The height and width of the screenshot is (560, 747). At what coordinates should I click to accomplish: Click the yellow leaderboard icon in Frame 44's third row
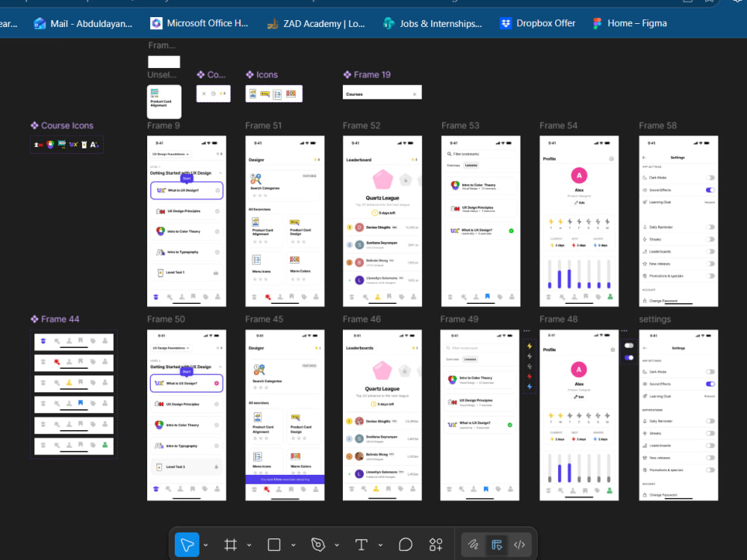tap(69, 382)
